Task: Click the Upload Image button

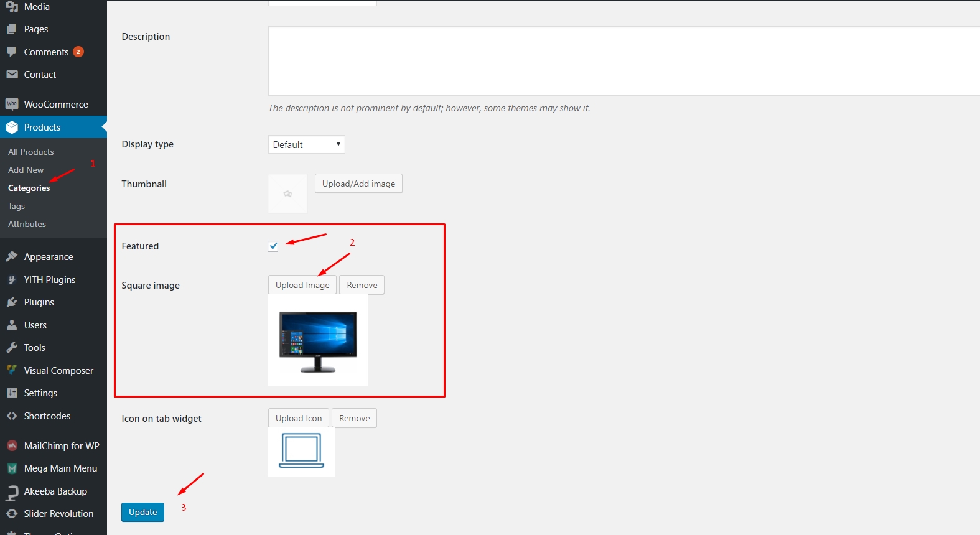Action: point(302,285)
